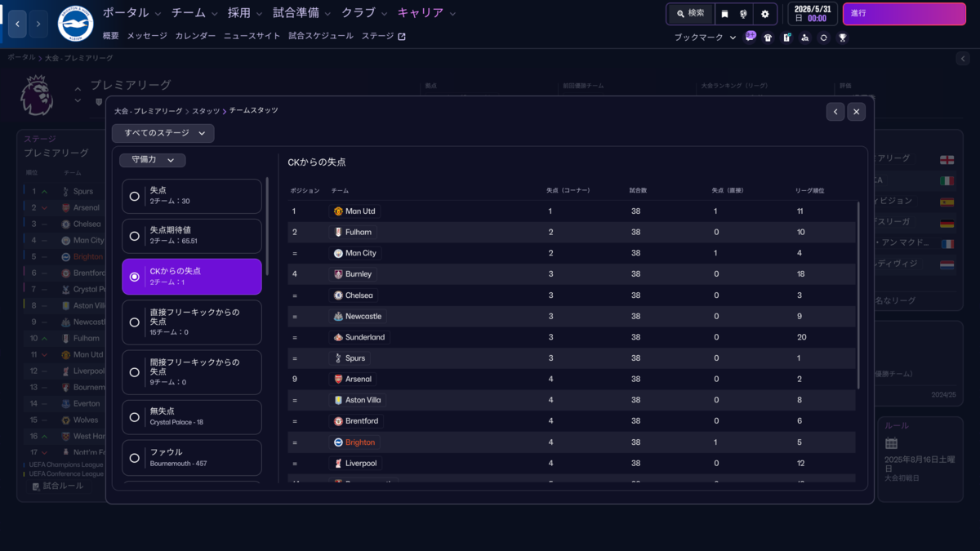Click the Fulham crest in the table

tap(338, 232)
